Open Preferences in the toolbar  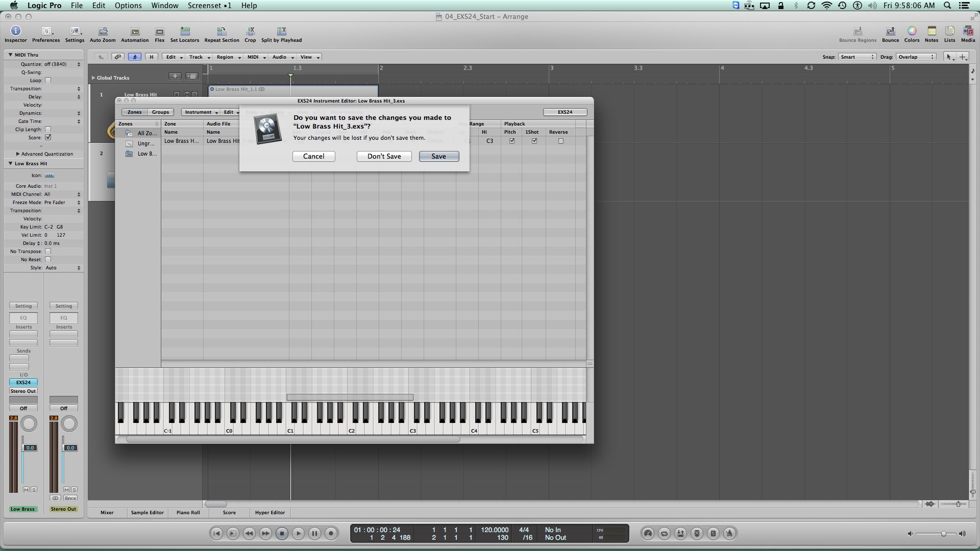(x=46, y=35)
